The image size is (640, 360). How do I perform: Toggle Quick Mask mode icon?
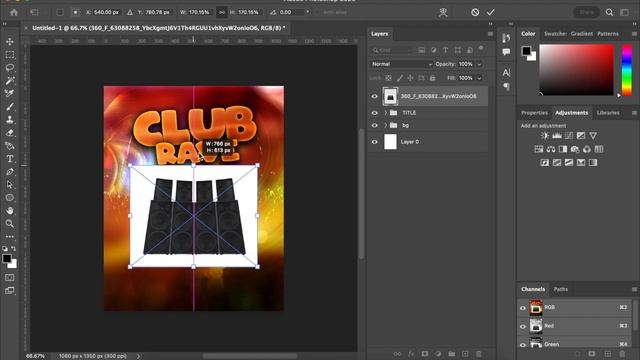(10, 278)
